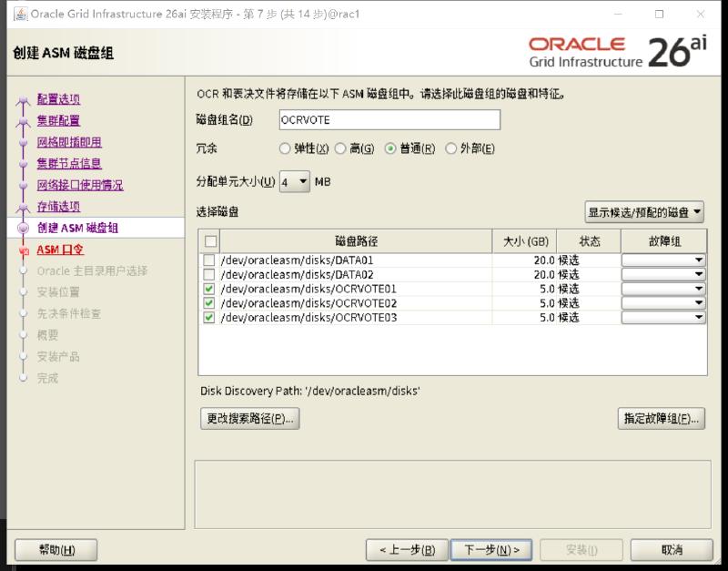Go back with 上一步(B) button
The width and height of the screenshot is (728, 571).
coord(407,550)
